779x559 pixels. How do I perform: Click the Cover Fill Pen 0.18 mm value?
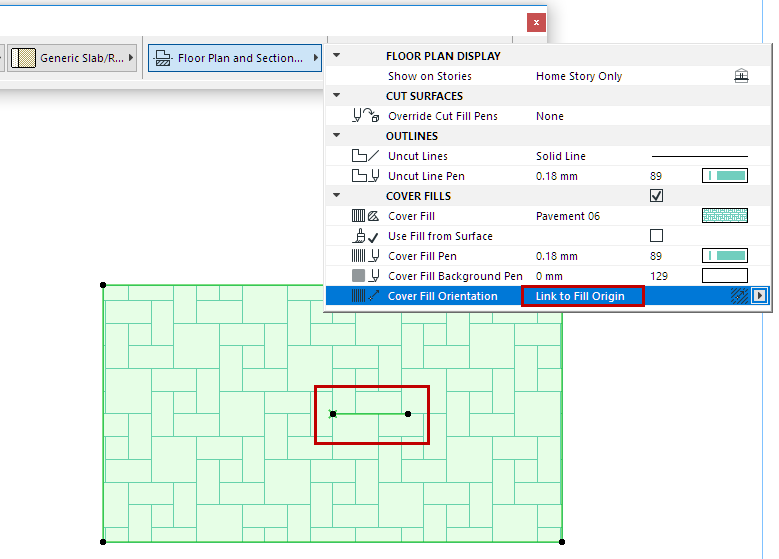(556, 256)
